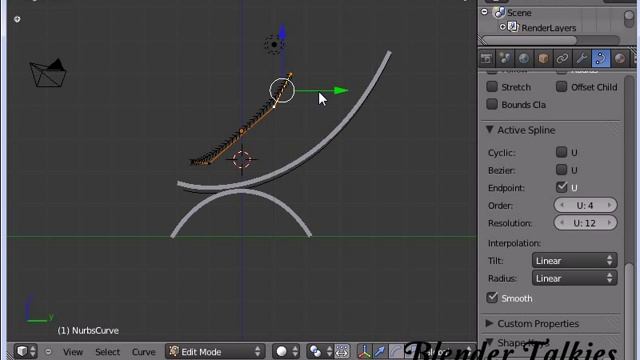This screenshot has width=640, height=360.
Task: Open the Radius interpolation dropdown
Action: coord(574,278)
